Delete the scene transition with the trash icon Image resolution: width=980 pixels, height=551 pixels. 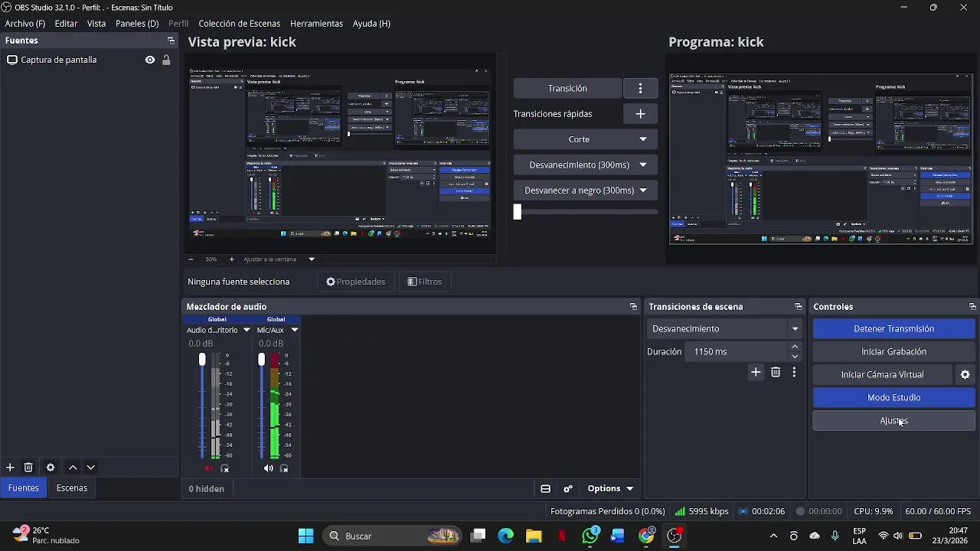tap(776, 372)
